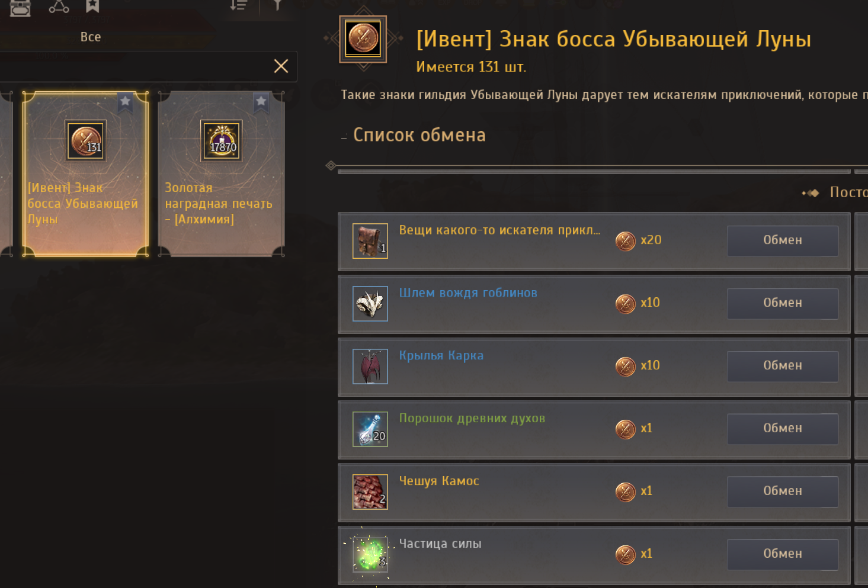
Task: Select the Все filter tab
Action: 91,37
